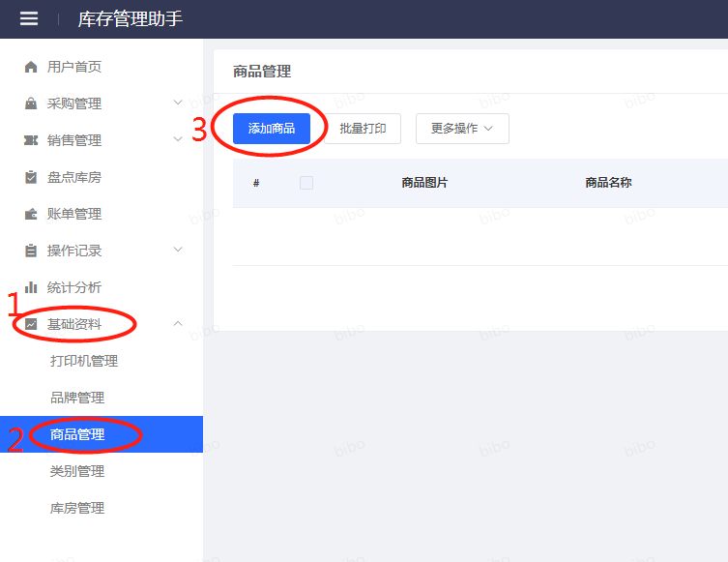This screenshot has height=562, width=728.
Task: Check the select-all checkbox in table header
Action: 306,183
